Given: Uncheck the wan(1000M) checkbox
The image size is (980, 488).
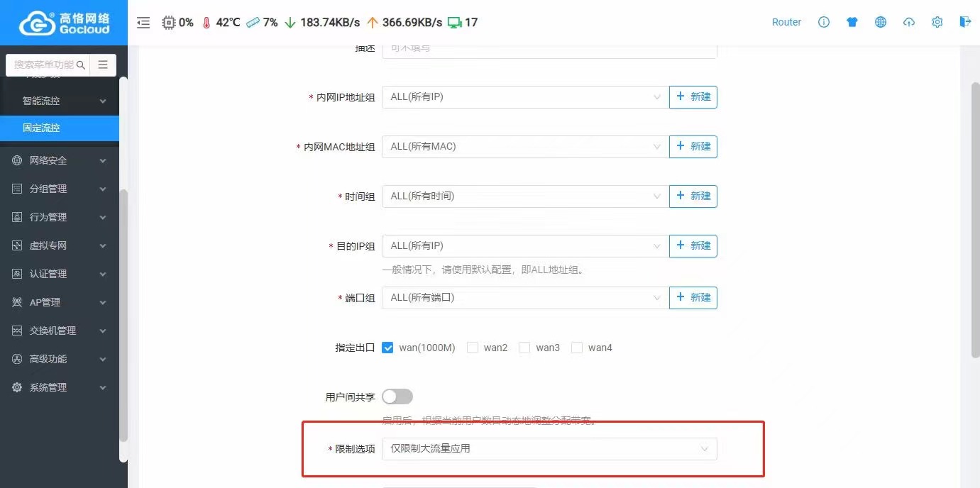Looking at the screenshot, I should tap(387, 348).
